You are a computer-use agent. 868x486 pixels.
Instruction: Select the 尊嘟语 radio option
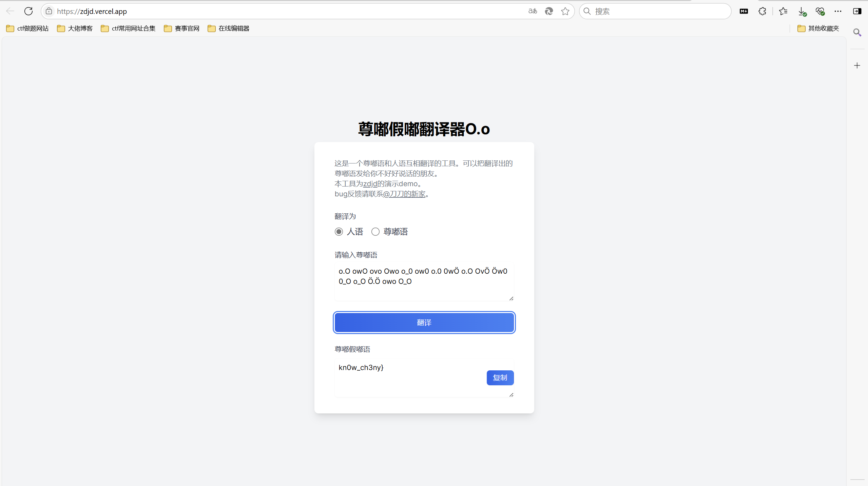375,232
